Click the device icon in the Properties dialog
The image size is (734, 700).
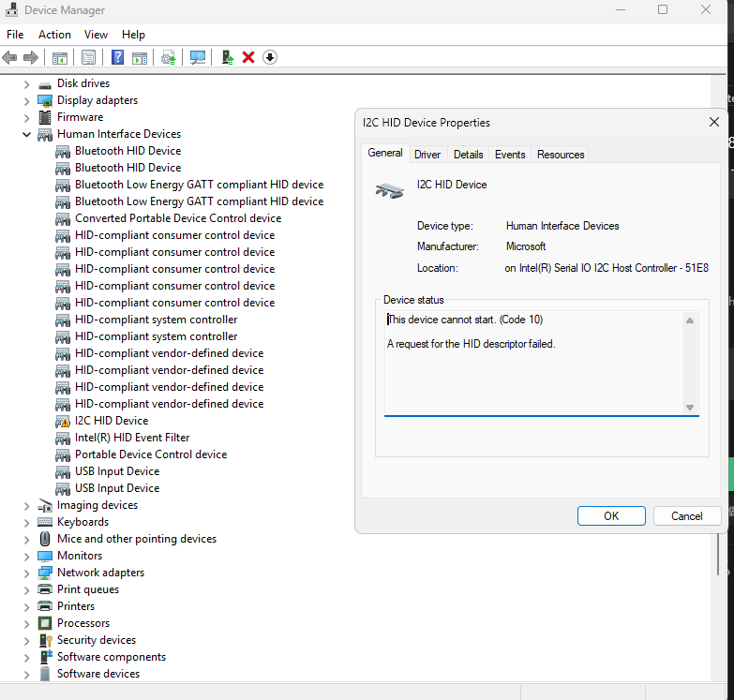click(389, 190)
